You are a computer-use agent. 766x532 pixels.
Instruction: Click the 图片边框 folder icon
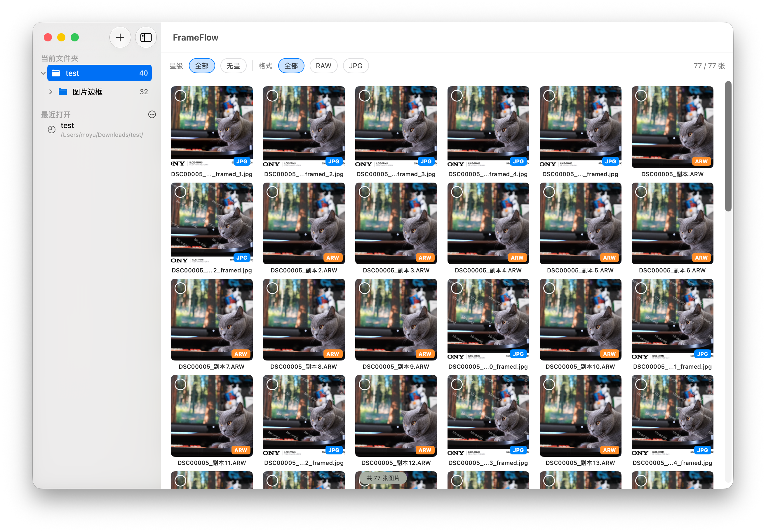[63, 92]
